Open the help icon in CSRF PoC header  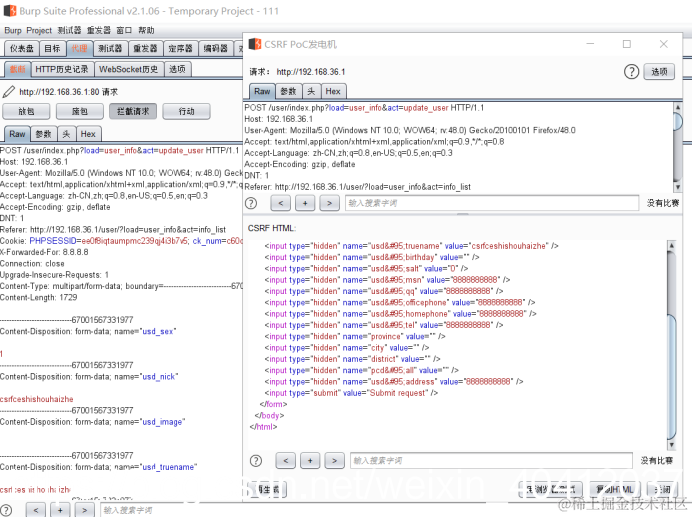631,71
